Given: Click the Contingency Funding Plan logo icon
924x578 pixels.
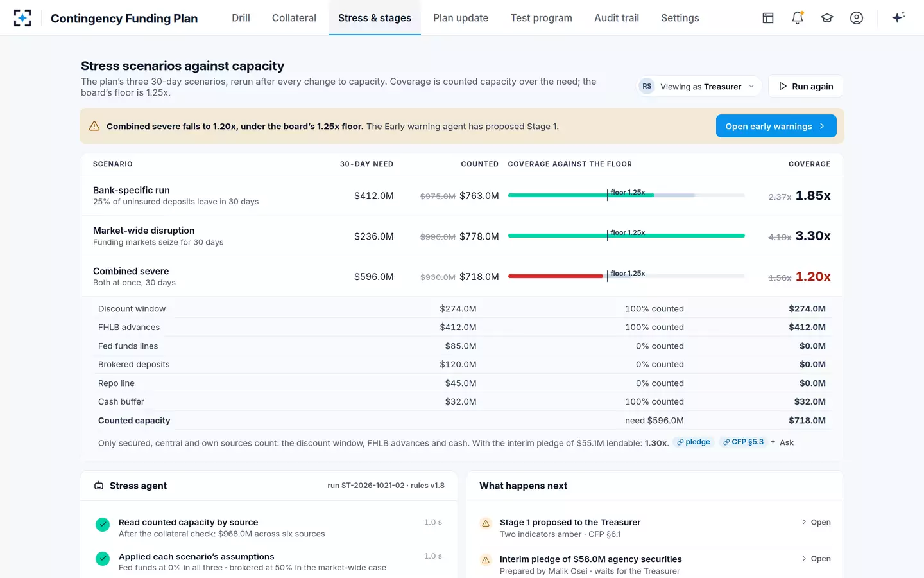Looking at the screenshot, I should [x=22, y=18].
